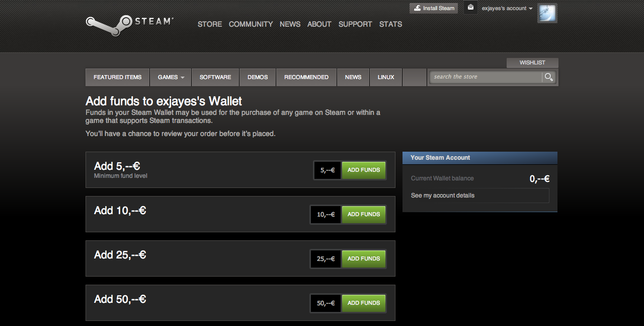The image size is (644, 326).
Task: Select the Software tab
Action: 215,77
